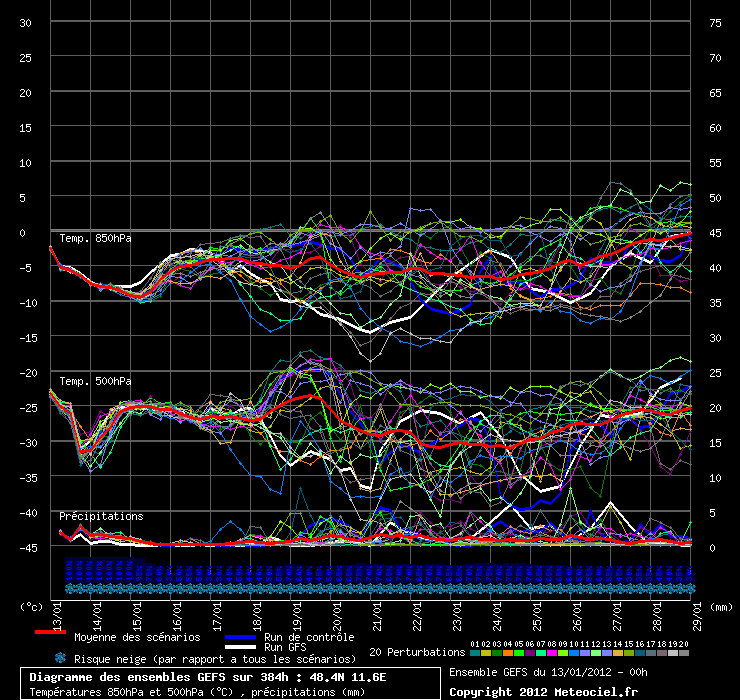Click the 'Temp. 850hPa' chart label

(x=95, y=238)
